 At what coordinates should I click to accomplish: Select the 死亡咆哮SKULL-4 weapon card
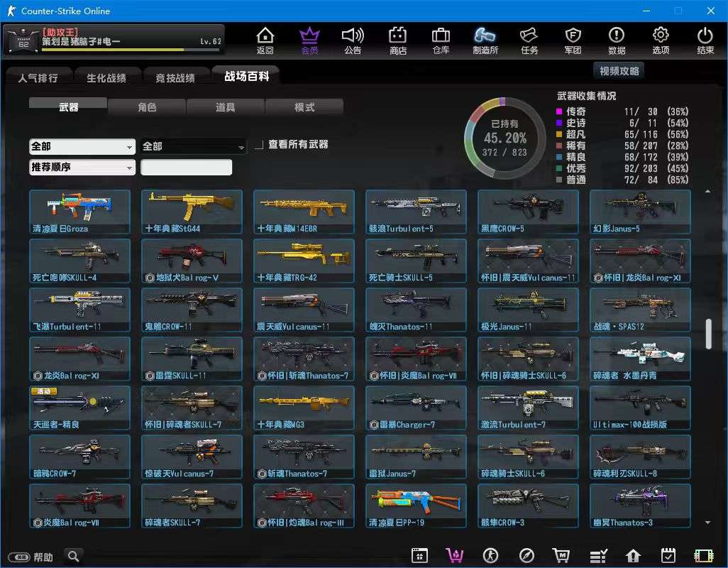click(80, 261)
